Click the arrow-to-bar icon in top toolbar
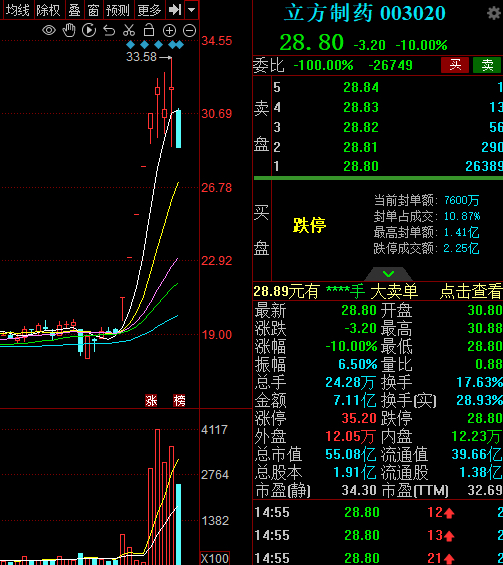 click(x=175, y=10)
